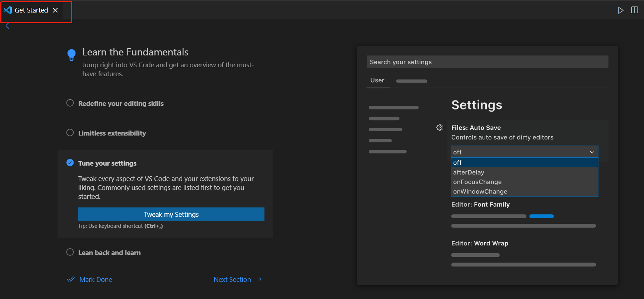The height and width of the screenshot is (299, 644).
Task: Split the editor with the layout icon
Action: 635,10
